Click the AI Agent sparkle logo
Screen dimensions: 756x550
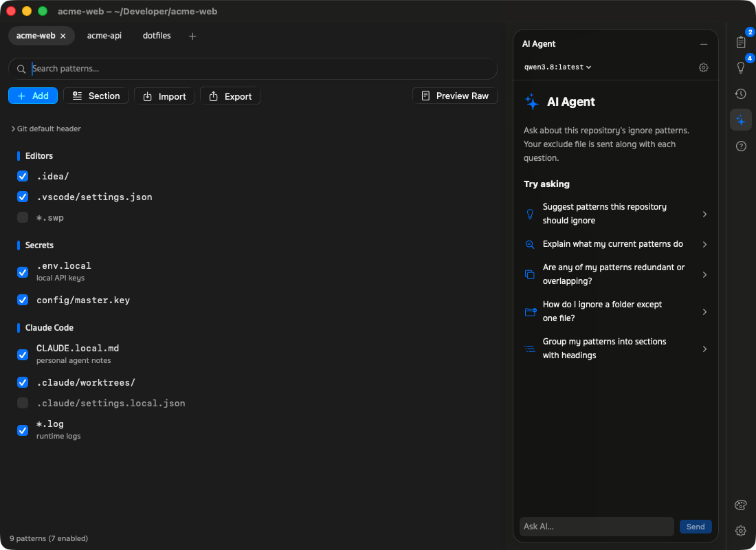(x=532, y=102)
